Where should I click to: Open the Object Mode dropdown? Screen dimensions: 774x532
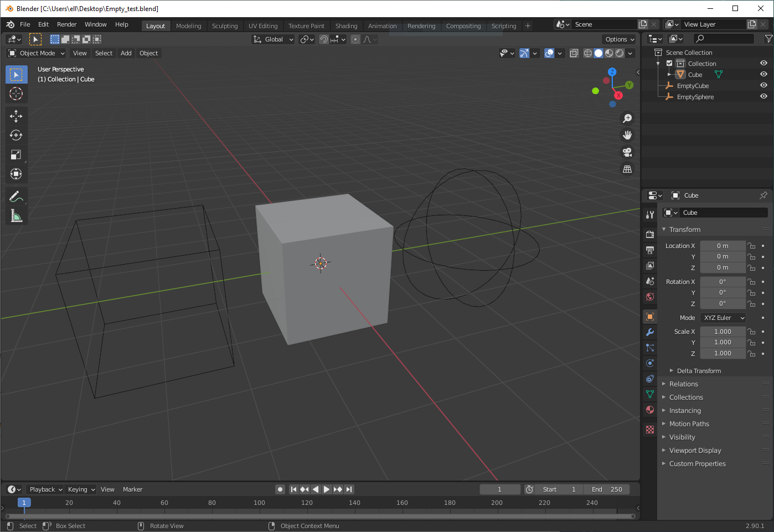(35, 53)
